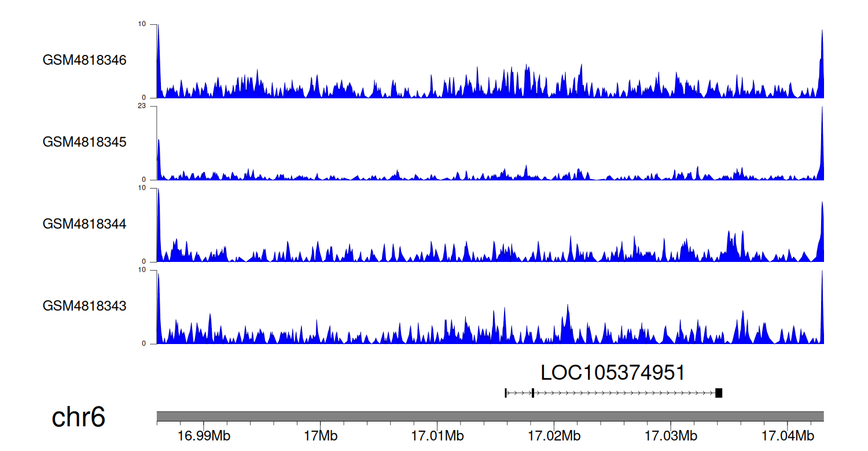The width and height of the screenshot is (868, 451).
Task: Click the first exon of LOC105374951
Action: 506,393
